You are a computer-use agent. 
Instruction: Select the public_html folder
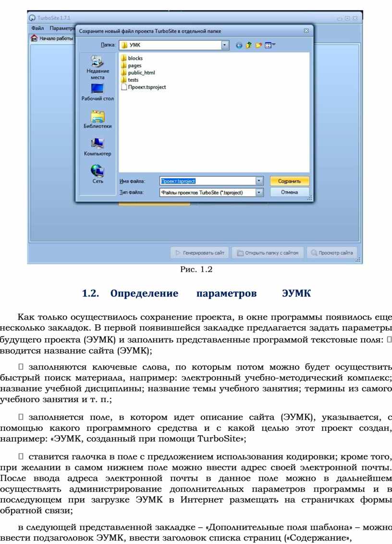[138, 73]
